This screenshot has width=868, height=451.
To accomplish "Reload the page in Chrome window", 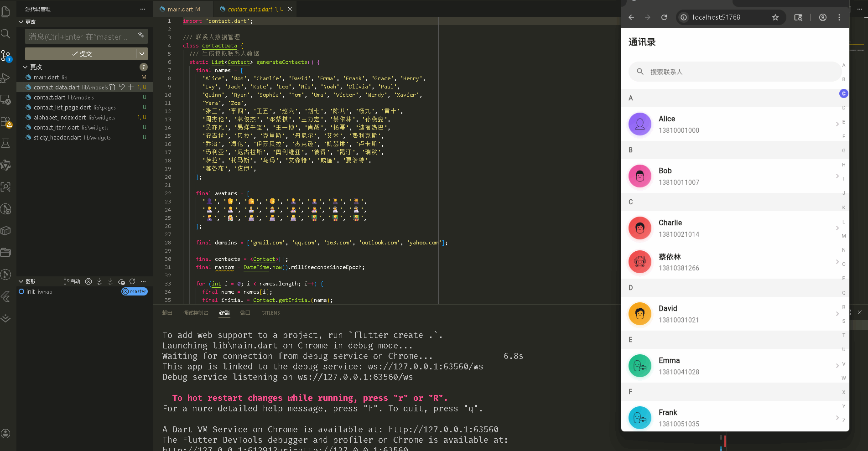I will click(664, 17).
